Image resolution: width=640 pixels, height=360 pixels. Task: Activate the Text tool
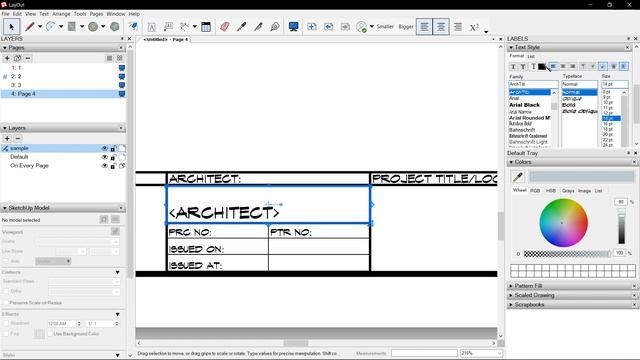[x=151, y=27]
